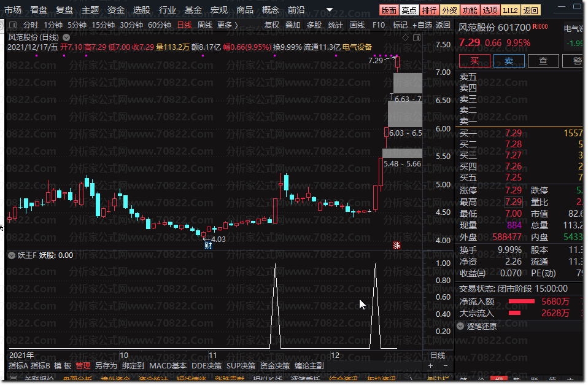Expand the 风范股份(日线) chart title dropdown
The width and height of the screenshot is (588, 385).
coord(66,37)
